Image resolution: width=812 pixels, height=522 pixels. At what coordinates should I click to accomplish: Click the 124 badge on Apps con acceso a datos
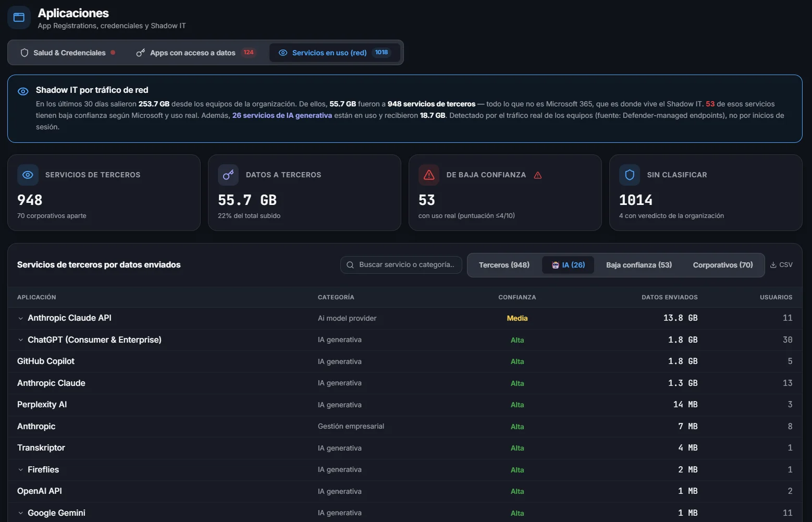[x=249, y=52]
